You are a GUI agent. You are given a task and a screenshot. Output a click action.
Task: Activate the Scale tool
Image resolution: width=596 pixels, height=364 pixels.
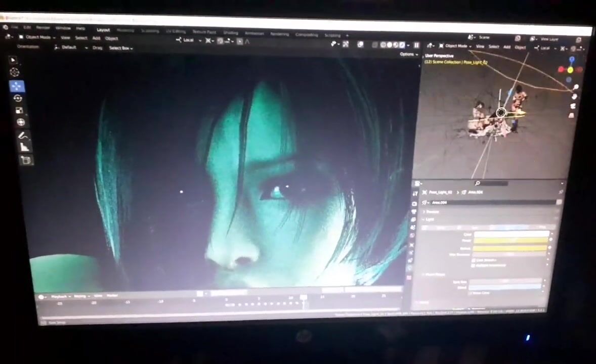click(19, 110)
